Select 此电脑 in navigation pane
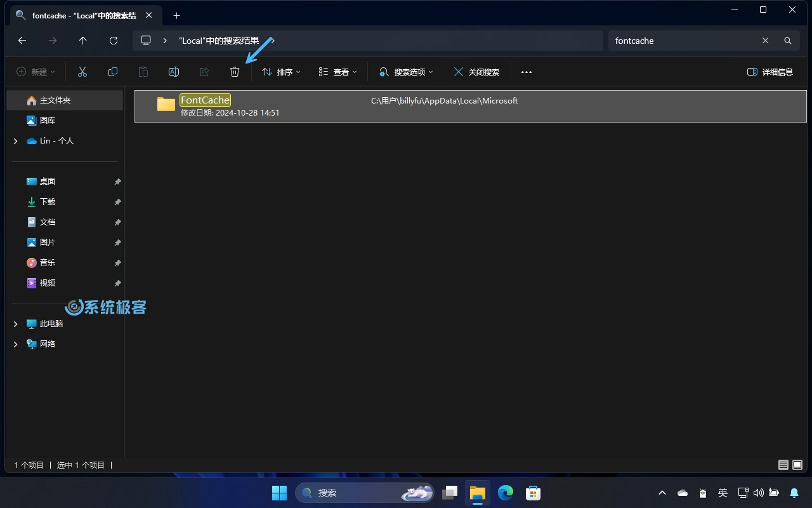812x508 pixels. (44, 323)
